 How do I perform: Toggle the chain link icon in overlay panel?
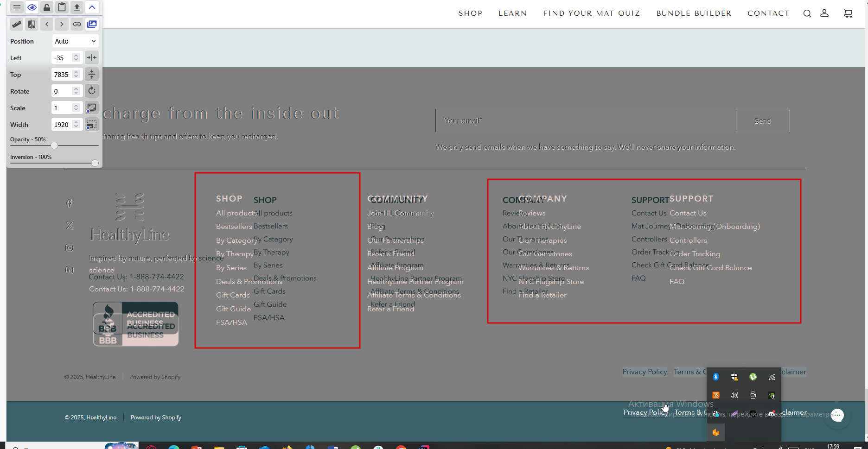[77, 24]
